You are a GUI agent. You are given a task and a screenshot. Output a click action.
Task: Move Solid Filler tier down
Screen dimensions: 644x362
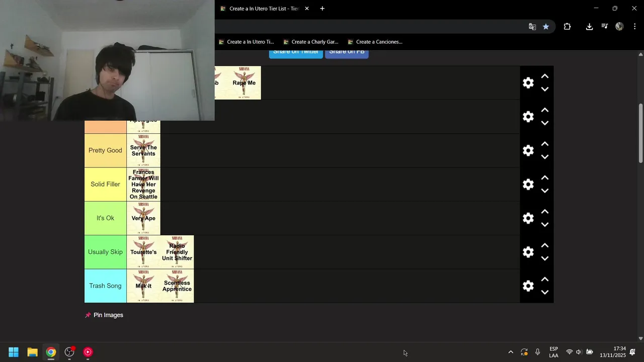[x=544, y=191]
